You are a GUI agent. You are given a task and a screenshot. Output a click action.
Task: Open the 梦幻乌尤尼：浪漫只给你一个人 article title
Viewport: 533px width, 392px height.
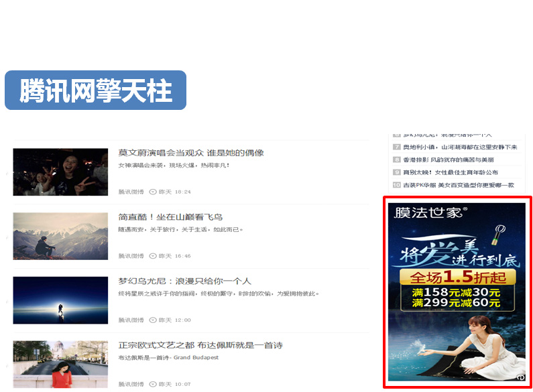point(184,281)
